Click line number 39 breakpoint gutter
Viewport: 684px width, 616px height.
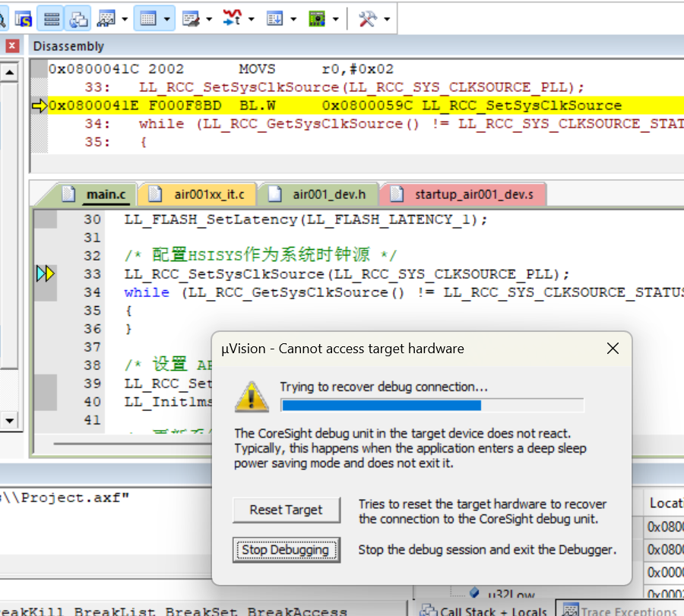tap(46, 384)
